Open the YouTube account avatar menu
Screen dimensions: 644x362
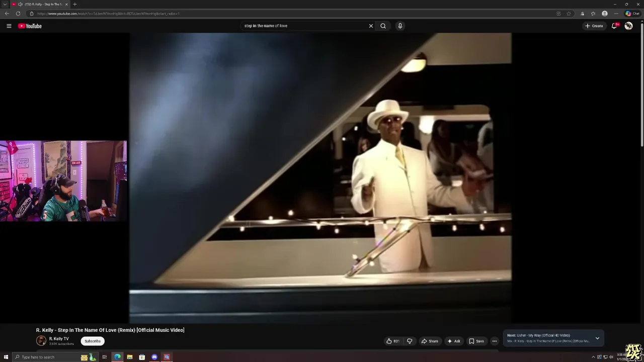click(x=628, y=26)
